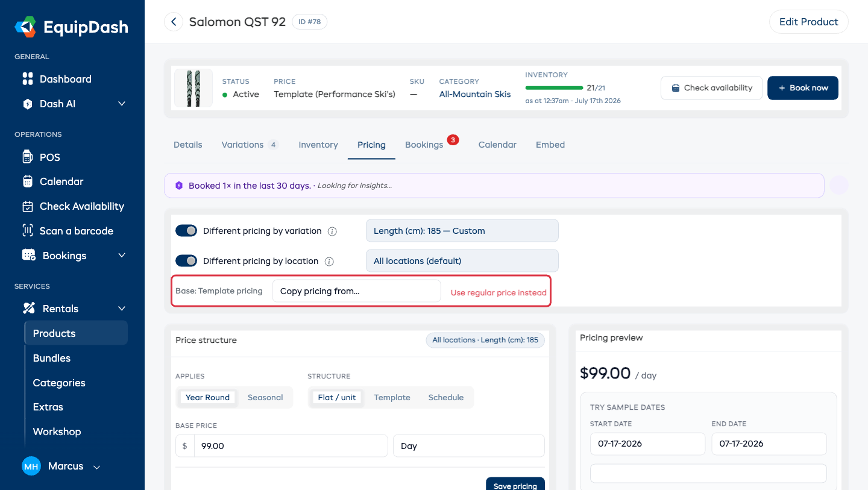This screenshot has width=868, height=490.
Task: Click the base price 99.00 field
Action: (291, 446)
